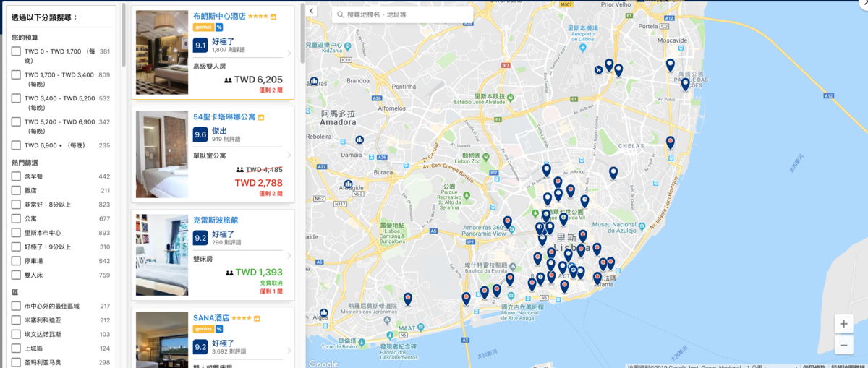Open the 54聖卡塔琳娜公寓 listing link
The image size is (868, 368).
(x=224, y=116)
